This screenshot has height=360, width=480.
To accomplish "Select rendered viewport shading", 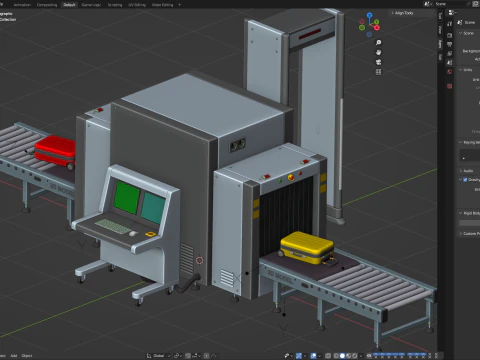I will pyautogui.click(x=355, y=356).
